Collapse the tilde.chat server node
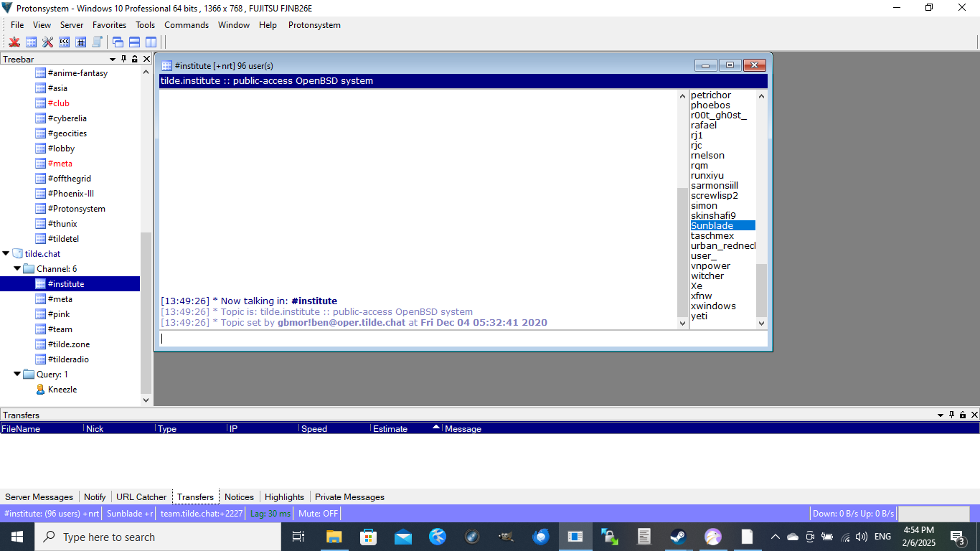The height and width of the screenshot is (551, 980). 6,253
